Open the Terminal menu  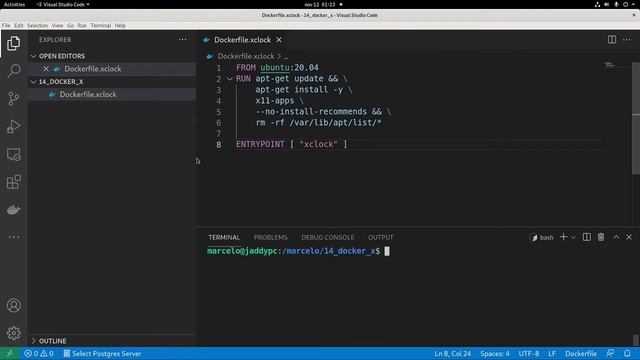[x=101, y=25]
